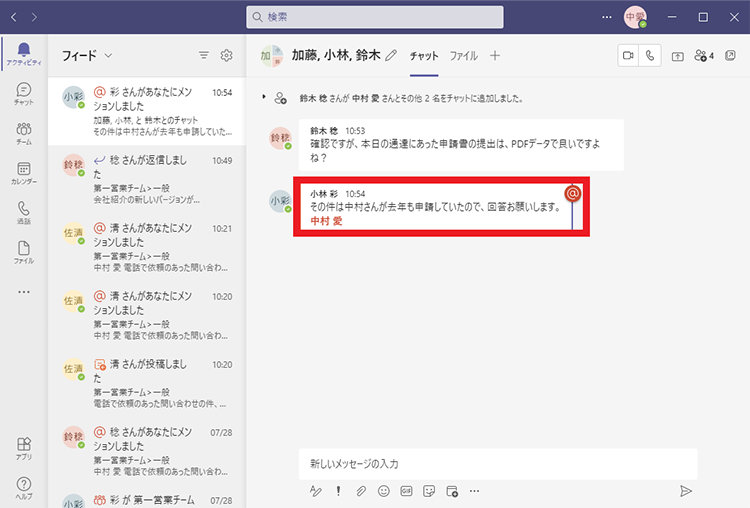Edit chat name with pencil icon
750x508 pixels.
click(x=391, y=55)
